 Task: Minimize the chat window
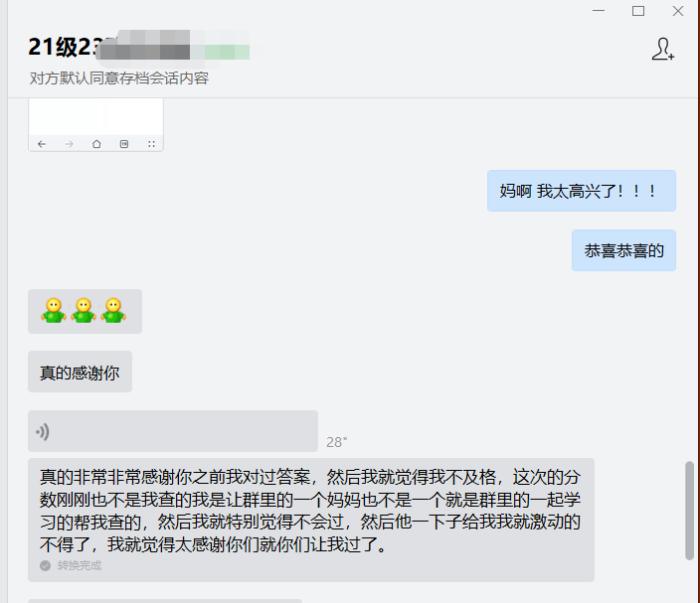[598, 11]
